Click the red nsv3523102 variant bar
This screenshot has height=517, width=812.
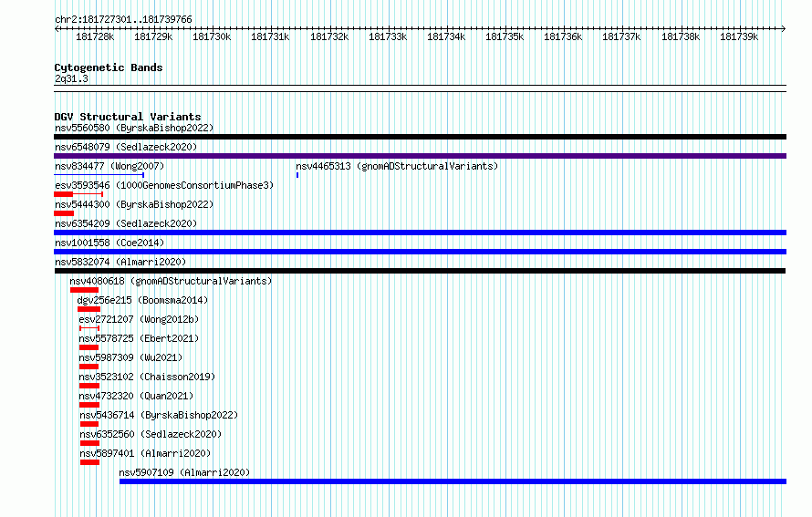(89, 386)
